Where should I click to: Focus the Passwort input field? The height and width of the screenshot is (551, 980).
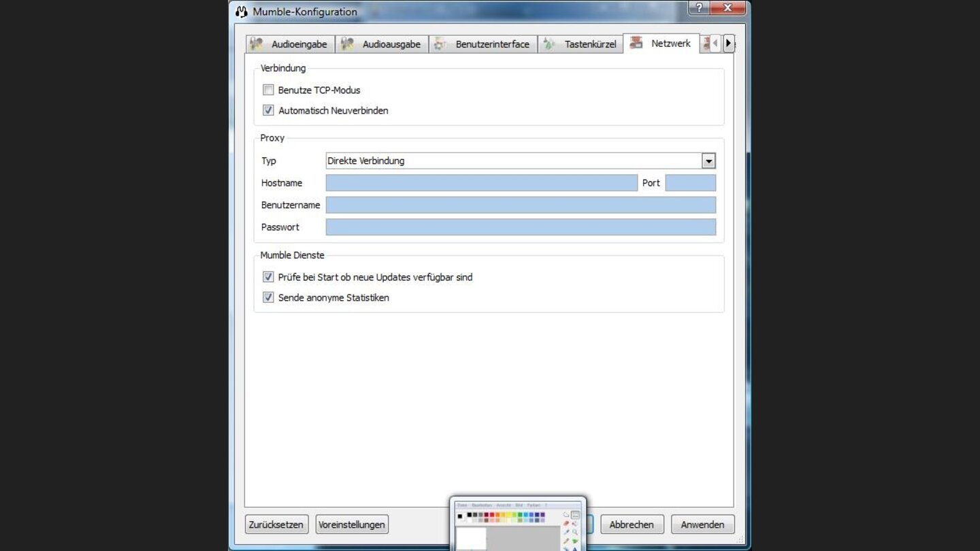[521, 227]
